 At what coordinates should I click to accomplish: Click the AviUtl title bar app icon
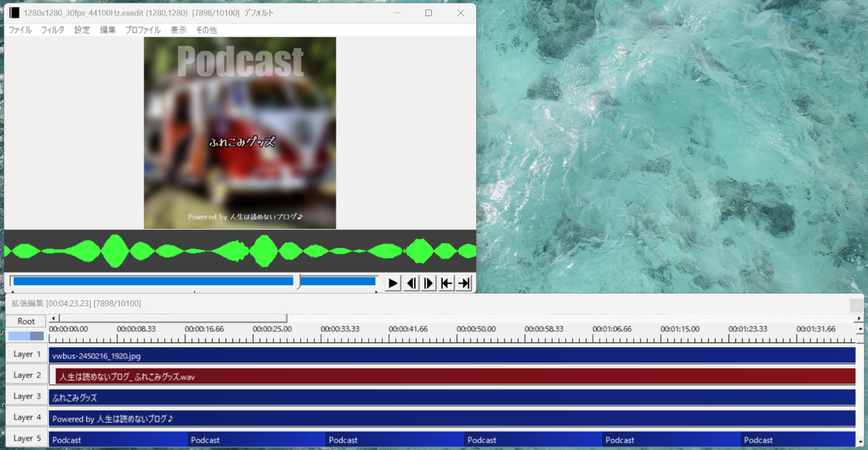14,13
